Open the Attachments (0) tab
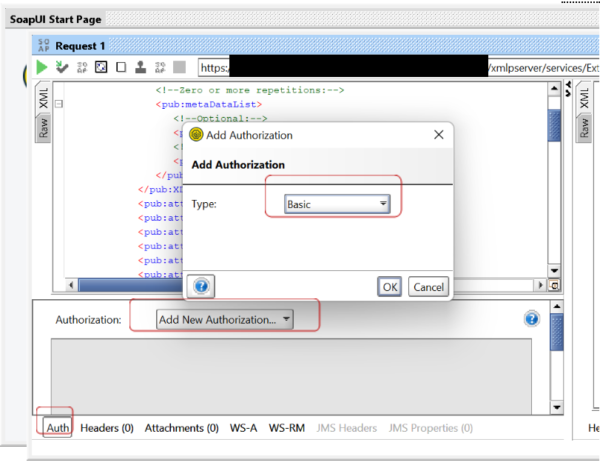The width and height of the screenshot is (600, 465). tap(181, 428)
